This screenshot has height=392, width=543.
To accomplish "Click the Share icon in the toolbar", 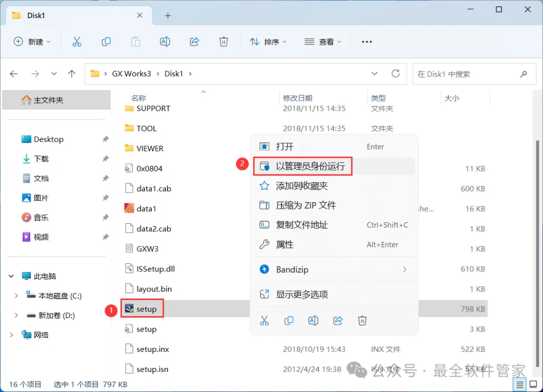I will tap(194, 42).
